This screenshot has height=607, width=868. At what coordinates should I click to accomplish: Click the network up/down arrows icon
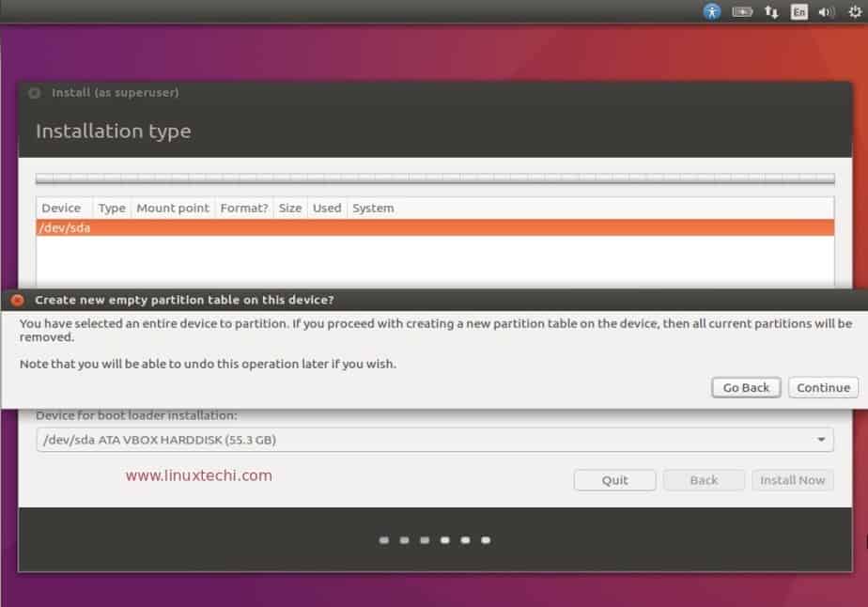pos(771,11)
